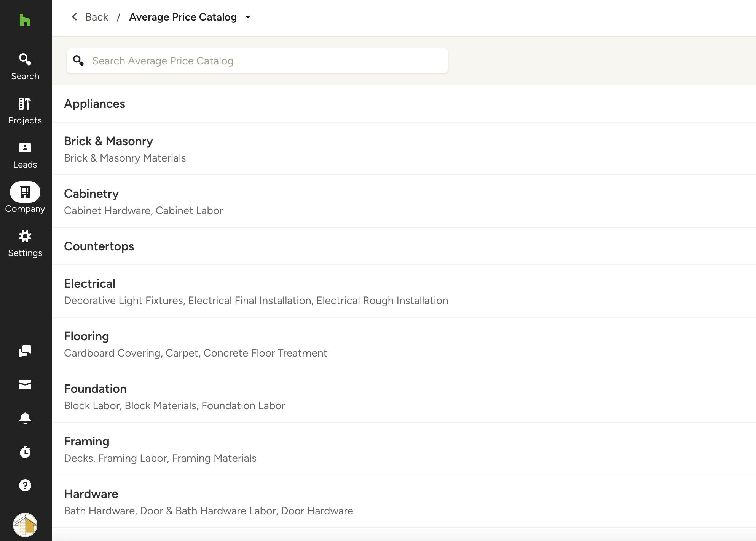Click the Bath Hardware, Door Hardware subtitle
This screenshot has height=541, width=756.
(209, 511)
